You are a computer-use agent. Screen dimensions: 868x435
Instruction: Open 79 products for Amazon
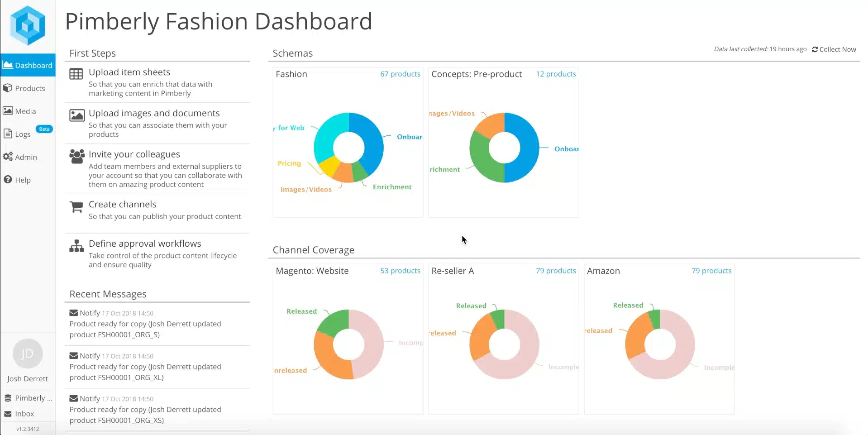(x=711, y=271)
